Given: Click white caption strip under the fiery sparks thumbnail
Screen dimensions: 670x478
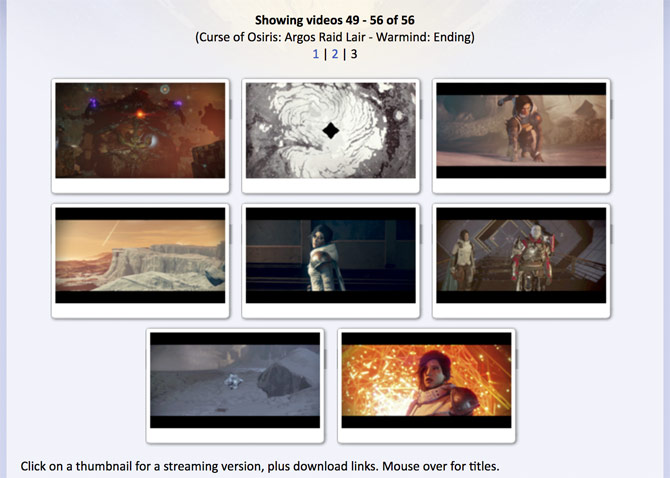Looking at the screenshot, I should click(x=426, y=436).
